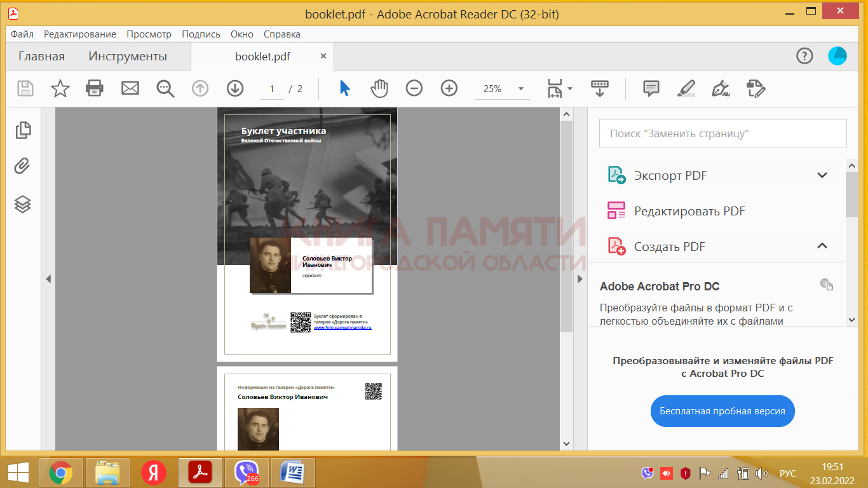Close the booklet.pdf tab

(x=323, y=56)
